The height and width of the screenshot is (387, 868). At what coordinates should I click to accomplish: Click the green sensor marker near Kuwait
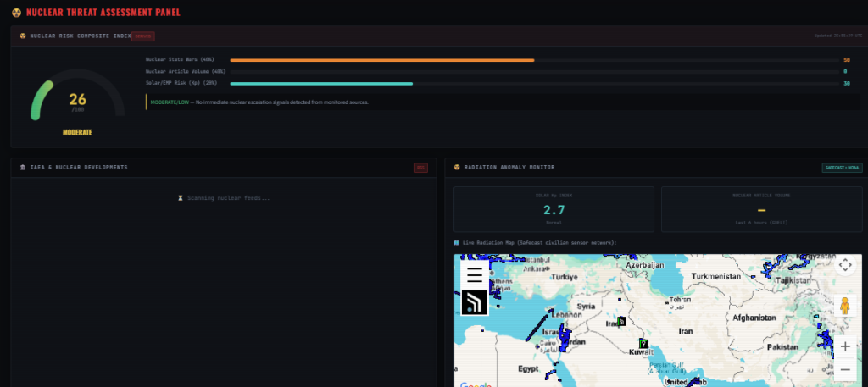pyautogui.click(x=643, y=343)
